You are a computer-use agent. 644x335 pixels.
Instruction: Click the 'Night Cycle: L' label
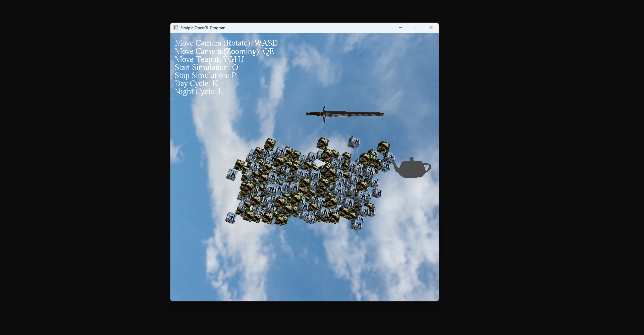point(199,92)
